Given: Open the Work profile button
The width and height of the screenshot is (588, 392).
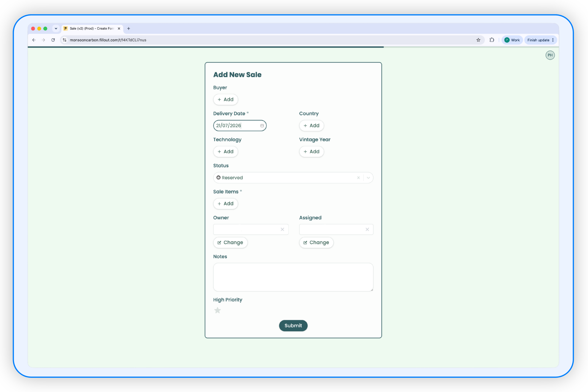Looking at the screenshot, I should pyautogui.click(x=512, y=40).
